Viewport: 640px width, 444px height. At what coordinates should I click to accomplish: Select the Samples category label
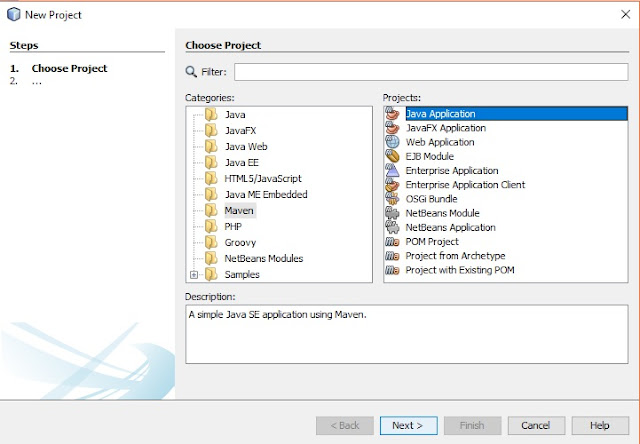(x=242, y=274)
